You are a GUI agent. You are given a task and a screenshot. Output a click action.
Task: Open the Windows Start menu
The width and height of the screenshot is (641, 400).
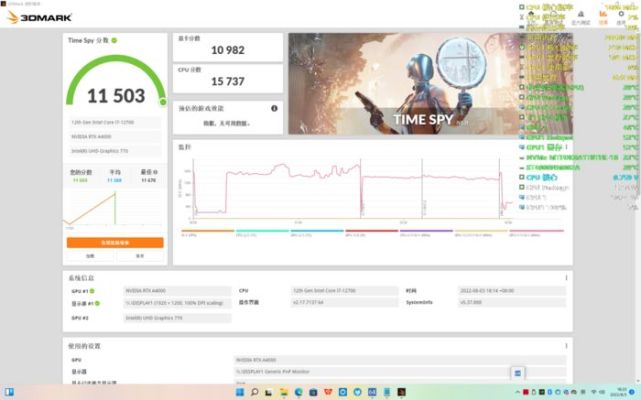(x=240, y=392)
